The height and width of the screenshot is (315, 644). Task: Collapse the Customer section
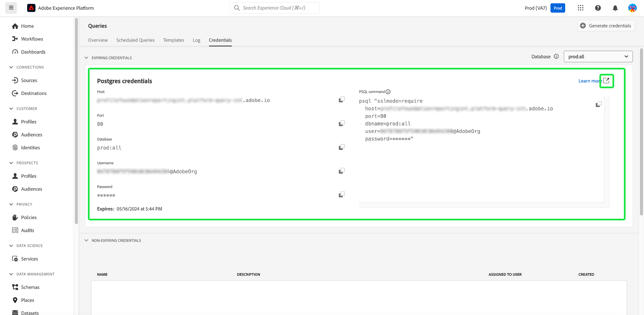11,109
